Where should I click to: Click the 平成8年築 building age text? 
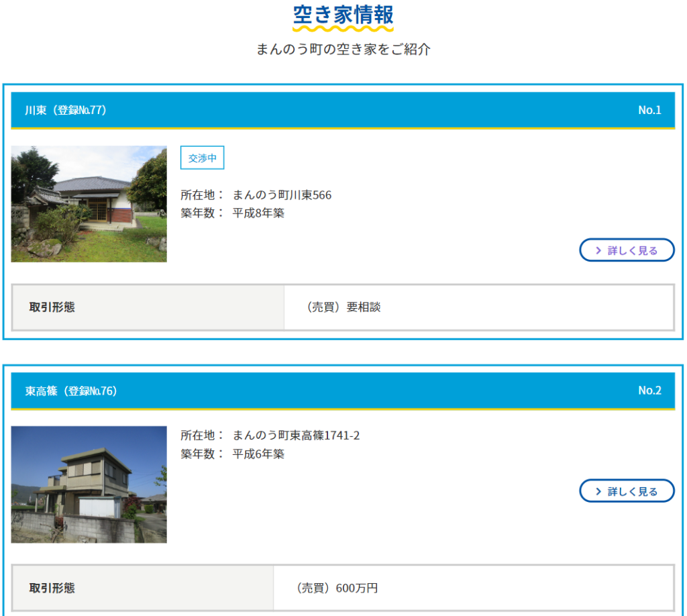tap(258, 213)
